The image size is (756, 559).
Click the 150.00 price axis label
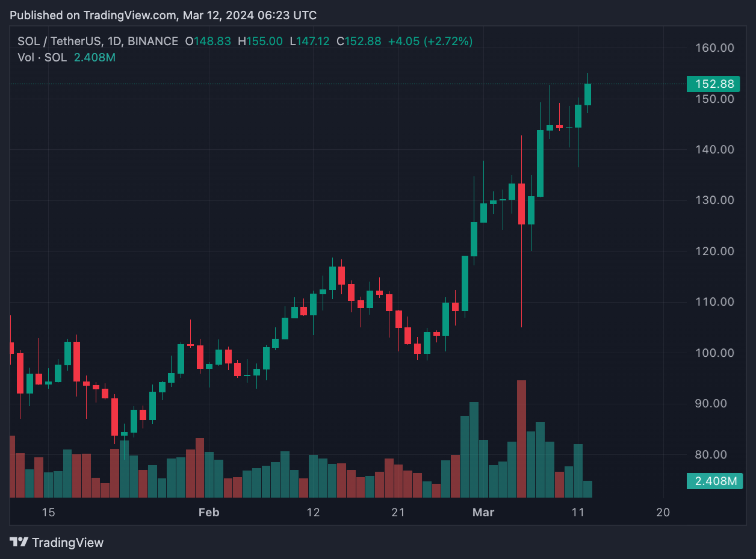click(x=714, y=99)
